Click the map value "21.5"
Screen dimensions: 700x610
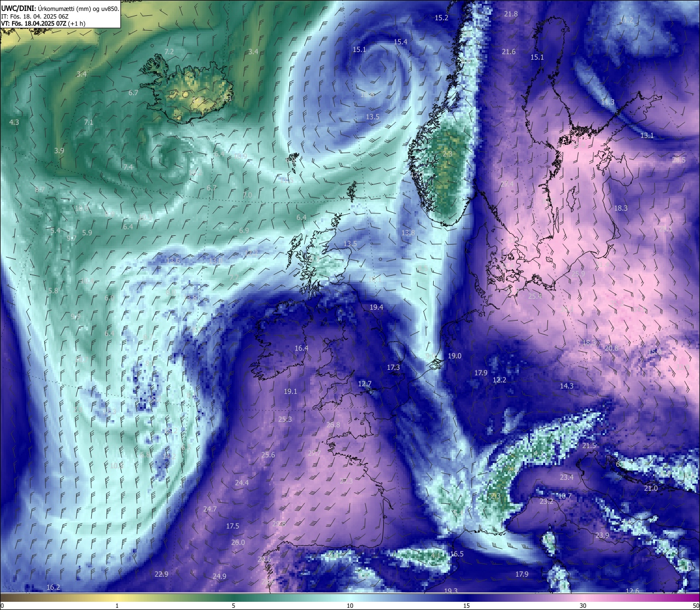(x=589, y=446)
